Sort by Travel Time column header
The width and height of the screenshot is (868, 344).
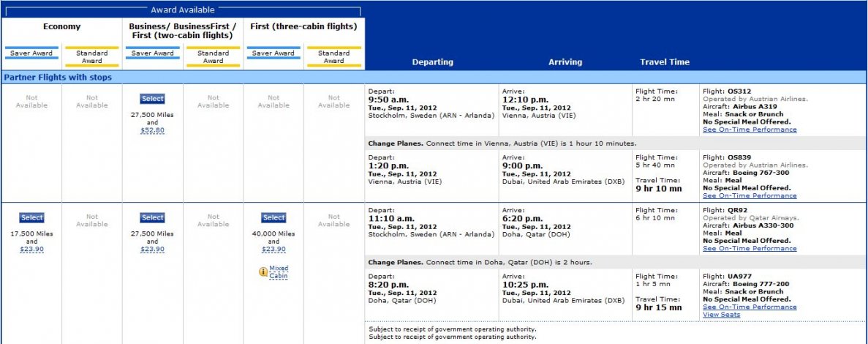pyautogui.click(x=665, y=62)
